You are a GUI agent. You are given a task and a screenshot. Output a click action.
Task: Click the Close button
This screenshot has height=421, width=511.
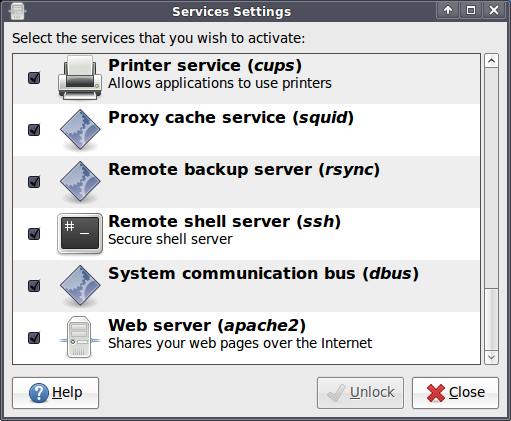point(455,393)
